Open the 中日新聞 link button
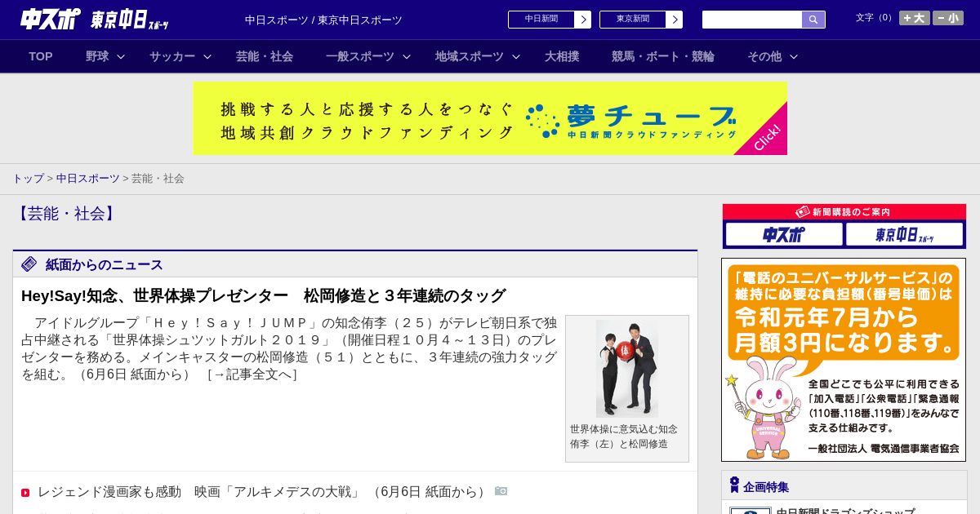This screenshot has width=980, height=514. click(550, 20)
